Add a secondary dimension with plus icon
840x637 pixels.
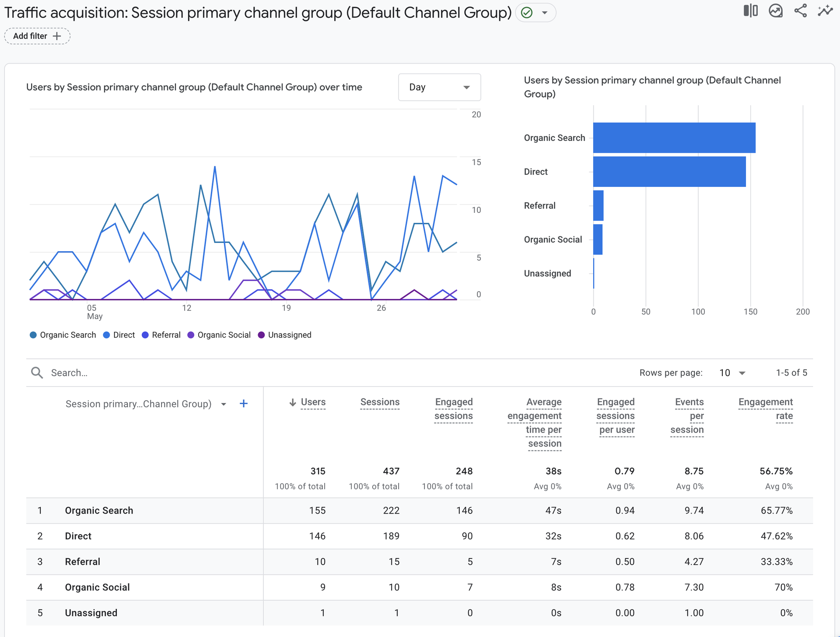click(x=244, y=404)
